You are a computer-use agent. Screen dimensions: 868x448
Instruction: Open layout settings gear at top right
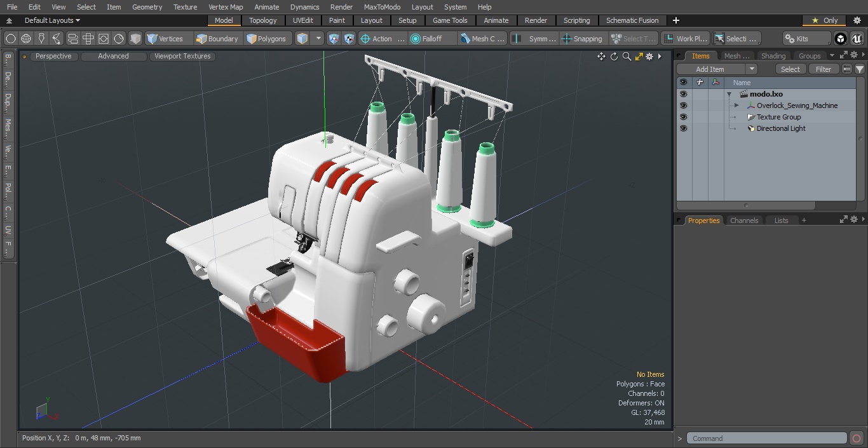click(857, 20)
